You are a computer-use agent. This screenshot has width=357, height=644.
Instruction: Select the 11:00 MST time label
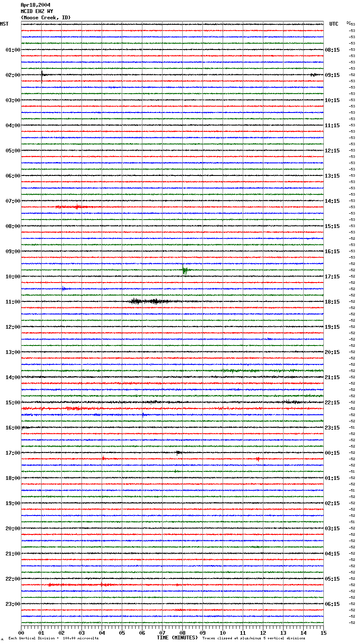click(x=13, y=302)
